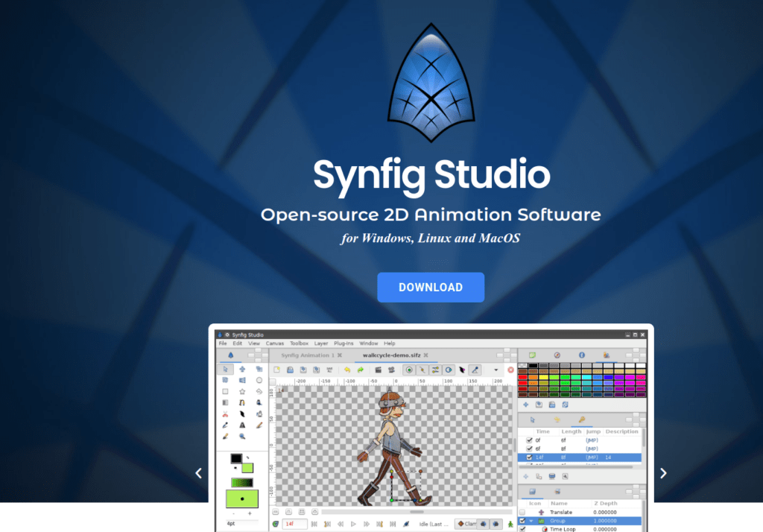This screenshot has height=532, width=763.
Task: Select the Zoom magnifier tool
Action: [x=242, y=437]
